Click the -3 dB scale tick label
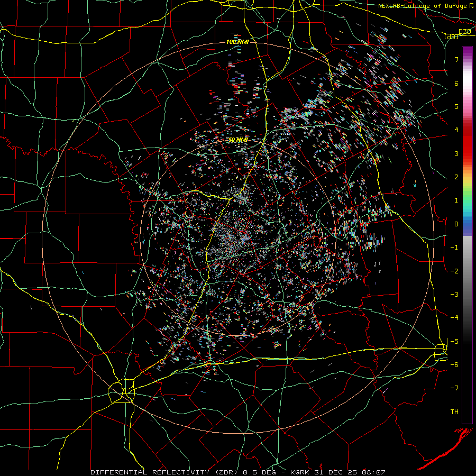Image resolution: width=476 pixels, height=476 pixels. click(x=454, y=295)
